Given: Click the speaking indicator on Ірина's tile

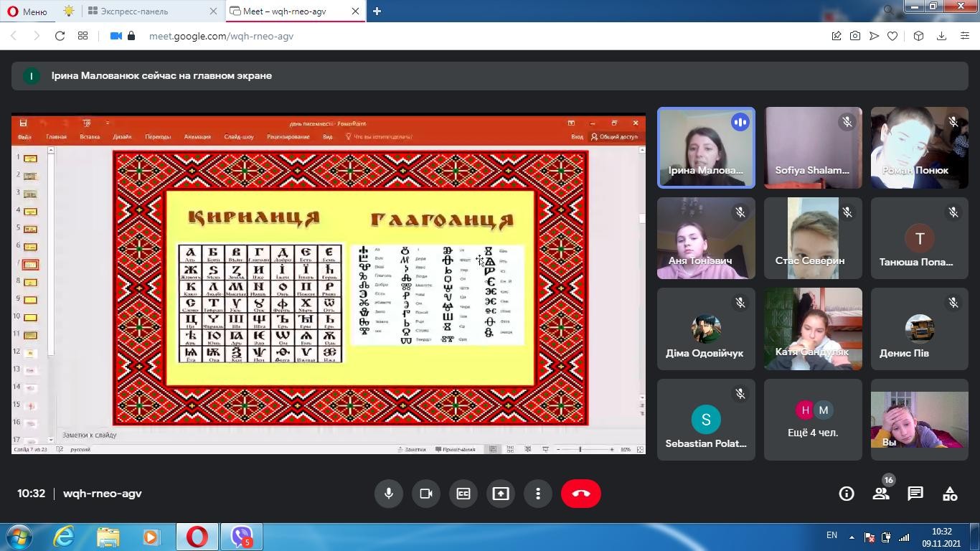Looking at the screenshot, I should click(740, 123).
